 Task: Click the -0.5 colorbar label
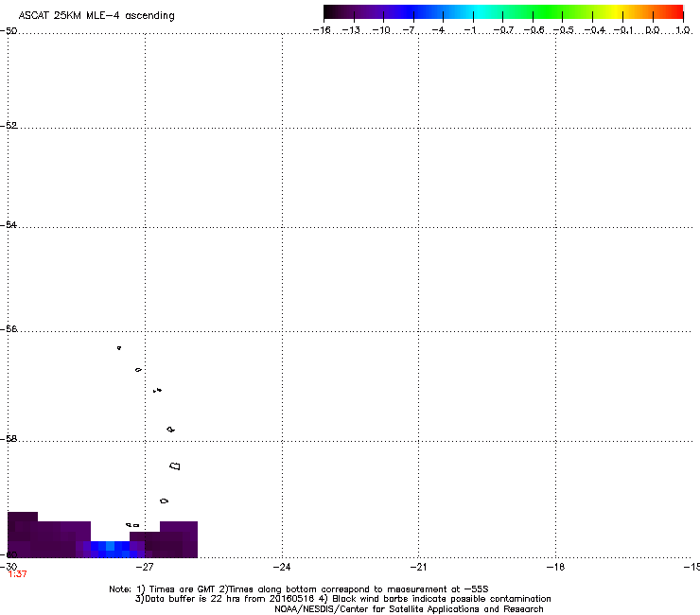[564, 30]
